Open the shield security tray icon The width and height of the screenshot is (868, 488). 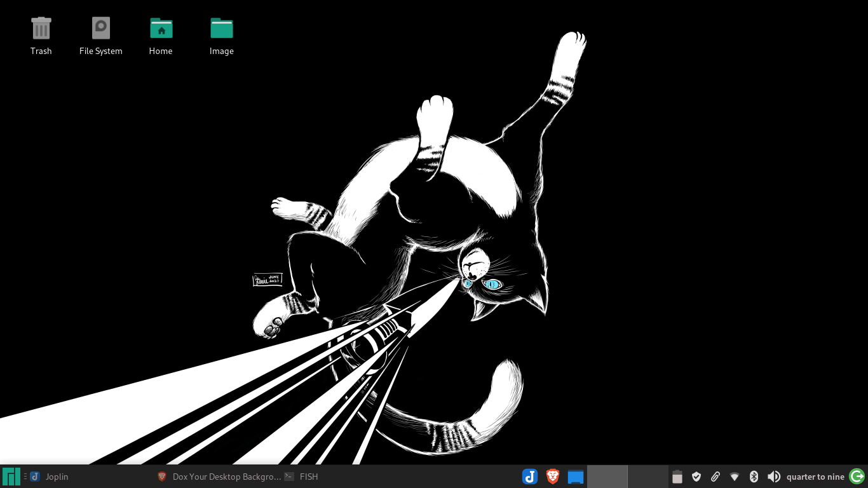click(696, 477)
